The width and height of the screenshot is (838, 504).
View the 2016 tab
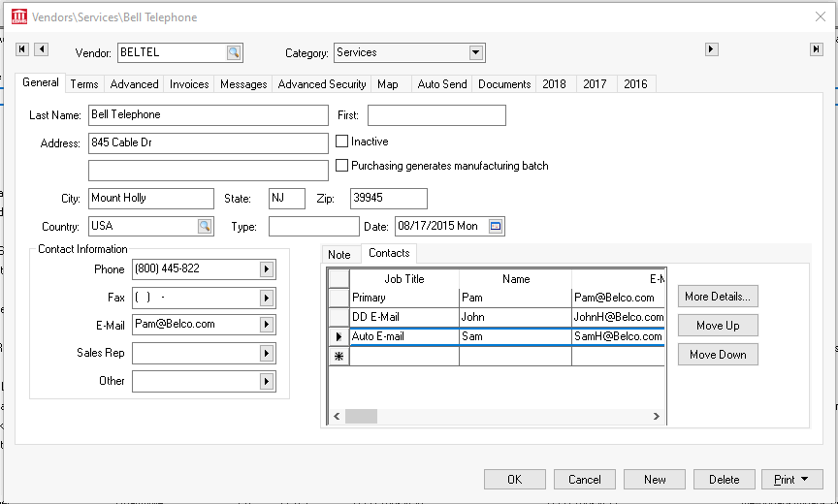click(x=635, y=84)
